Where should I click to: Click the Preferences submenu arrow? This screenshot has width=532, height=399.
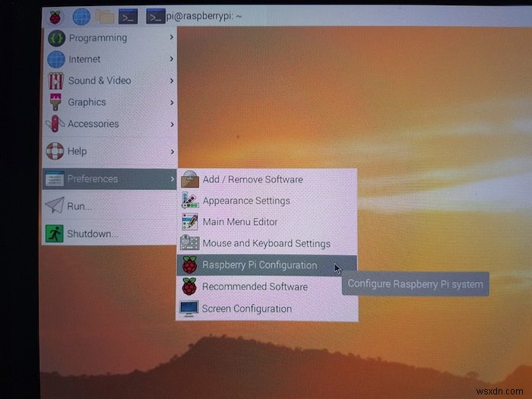[172, 179]
